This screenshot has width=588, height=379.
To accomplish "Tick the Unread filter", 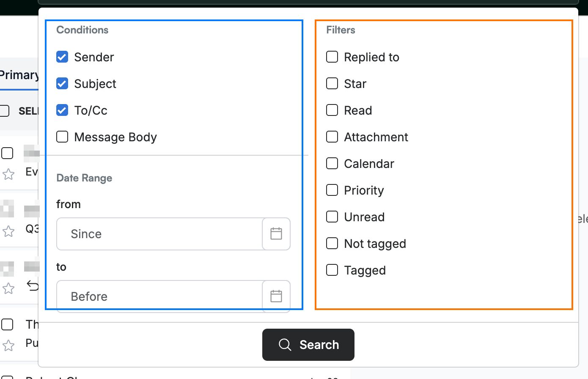I will 332,217.
